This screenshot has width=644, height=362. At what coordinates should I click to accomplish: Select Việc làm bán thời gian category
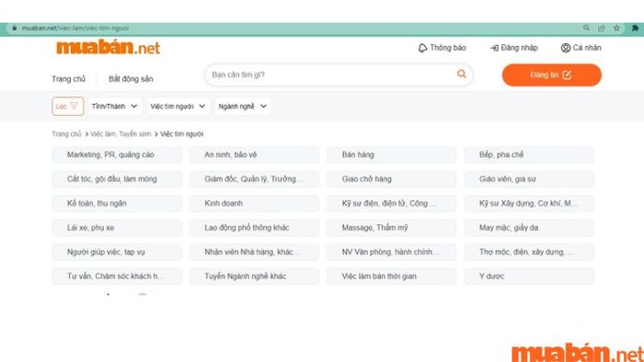pyautogui.click(x=391, y=276)
